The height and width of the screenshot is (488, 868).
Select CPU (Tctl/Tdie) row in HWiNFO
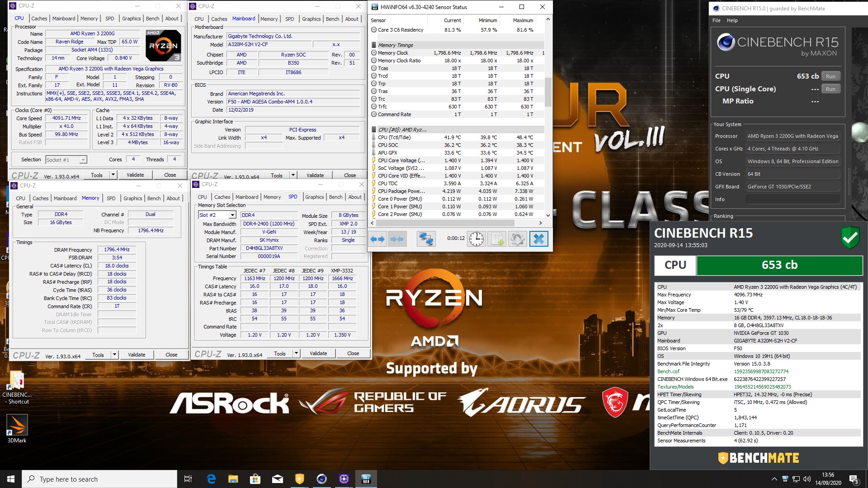(x=458, y=137)
